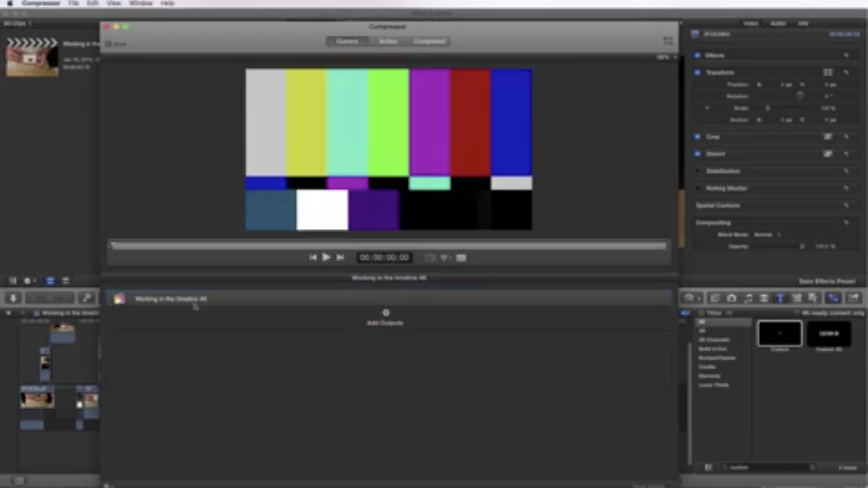Toggle the Distort checkbox in inspector
Viewport: 868px width, 488px height.
697,154
